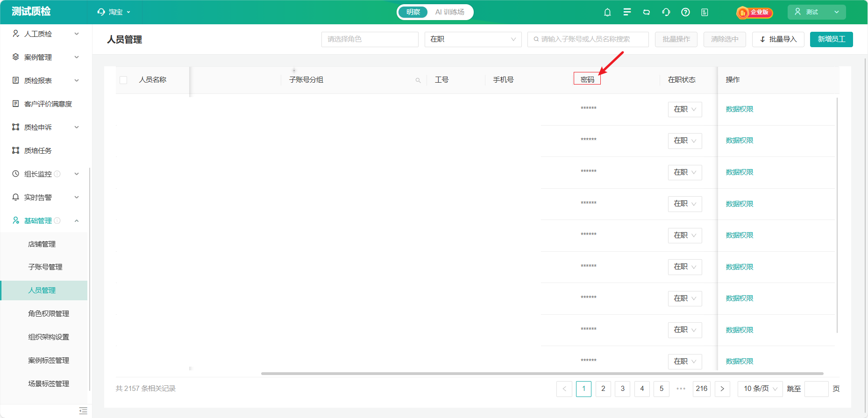
Task: Click the 企业版 enterprise badge
Action: [754, 12]
